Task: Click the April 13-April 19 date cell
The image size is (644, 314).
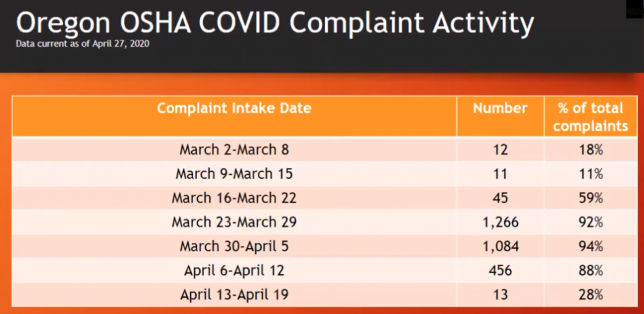Action: click(x=234, y=294)
